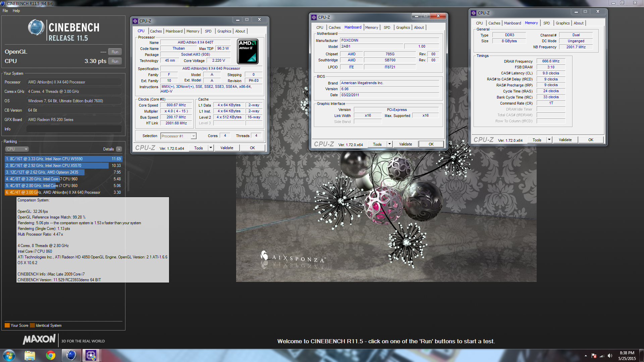Click the MAXON logo at bottom left
Image resolution: width=644 pixels, height=362 pixels.
click(39, 340)
